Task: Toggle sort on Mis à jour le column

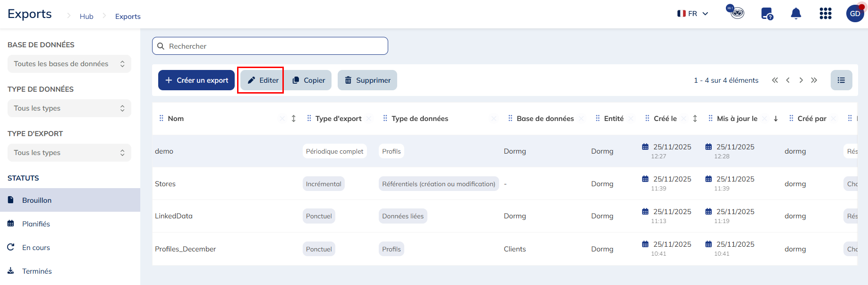Action: click(x=775, y=119)
